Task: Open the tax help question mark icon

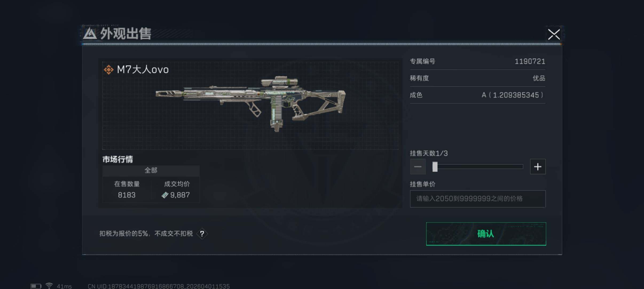Action: pyautogui.click(x=202, y=234)
